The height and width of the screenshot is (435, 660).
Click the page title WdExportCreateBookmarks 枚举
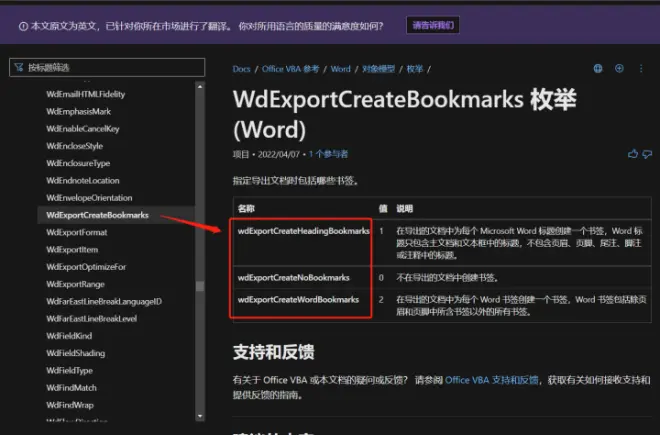405,115
